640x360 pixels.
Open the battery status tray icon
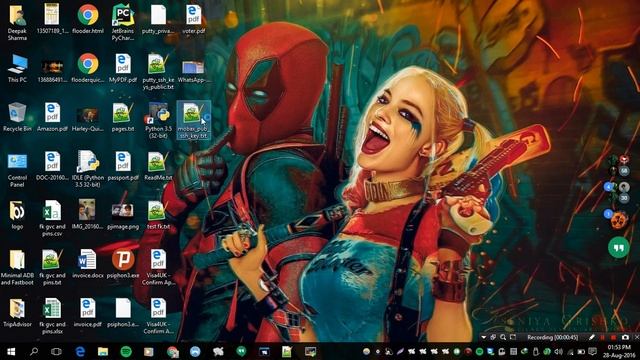(x=581, y=351)
